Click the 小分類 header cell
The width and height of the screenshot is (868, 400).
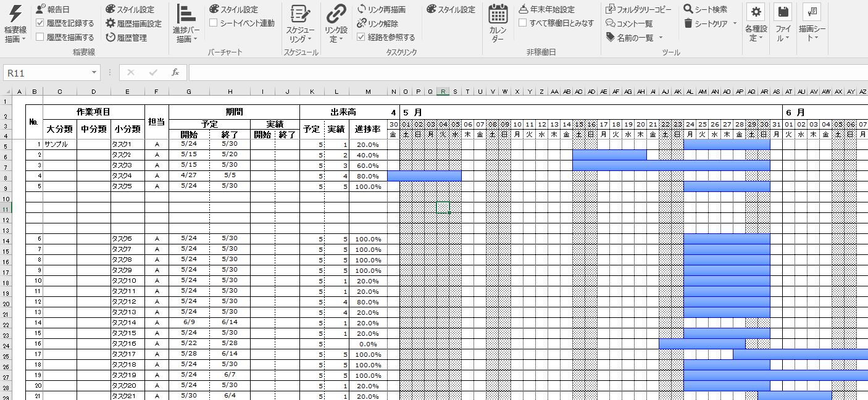point(128,129)
